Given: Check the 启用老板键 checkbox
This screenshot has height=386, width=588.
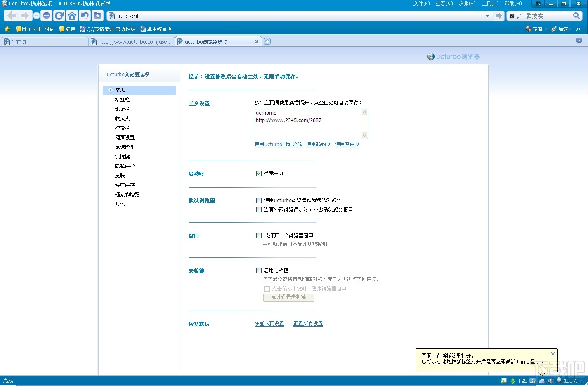Looking at the screenshot, I should pos(259,271).
